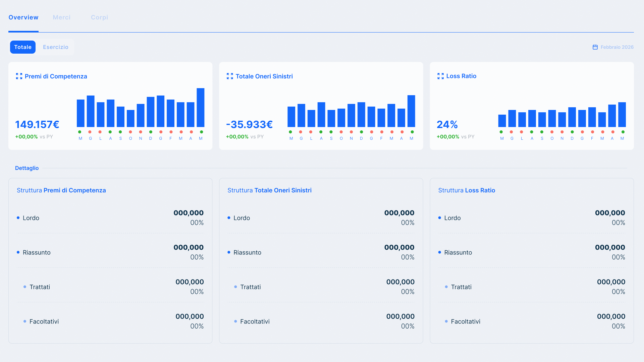Expand the Loss Ratio card to fullscreen
644x362 pixels.
(x=440, y=76)
